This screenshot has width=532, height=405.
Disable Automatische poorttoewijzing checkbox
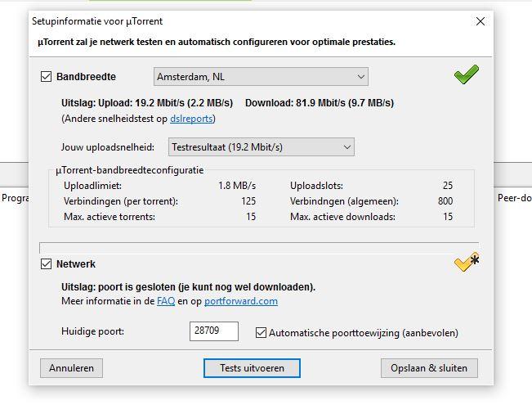(x=262, y=333)
